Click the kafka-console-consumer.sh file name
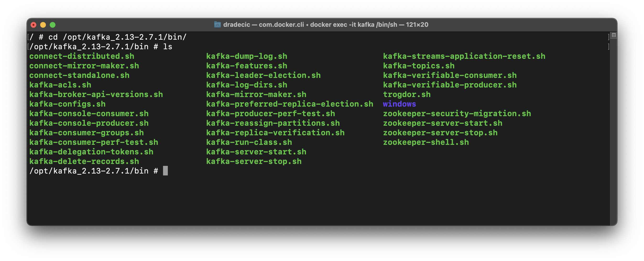 [89, 114]
